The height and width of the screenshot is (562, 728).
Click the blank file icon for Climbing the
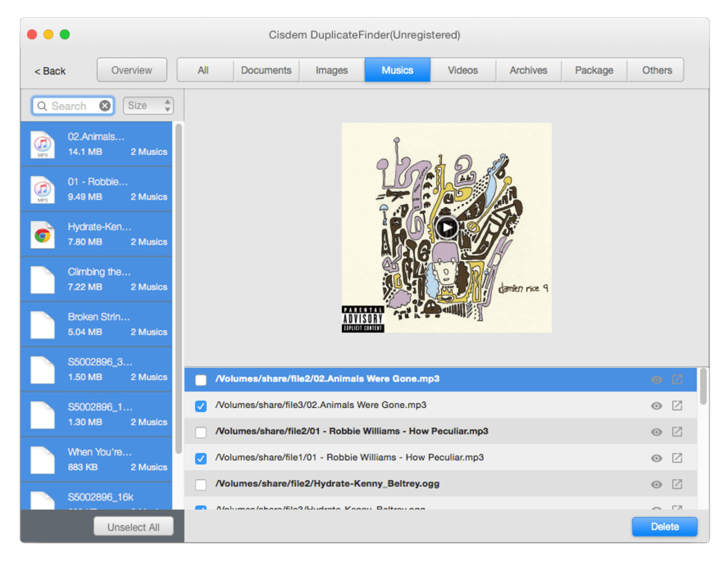(43, 280)
